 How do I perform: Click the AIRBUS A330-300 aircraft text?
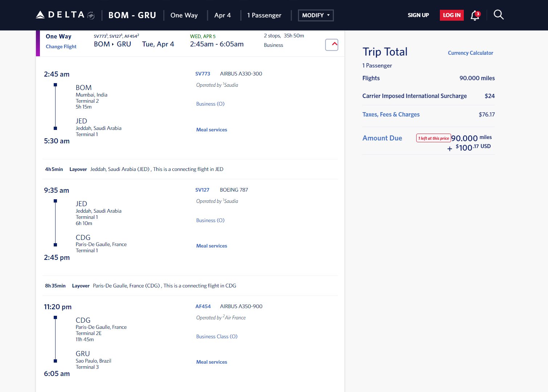point(241,74)
